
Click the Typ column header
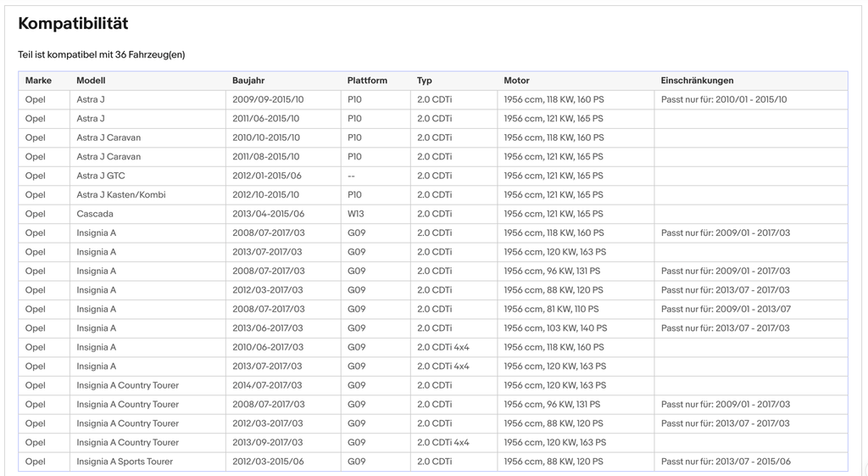(x=425, y=81)
